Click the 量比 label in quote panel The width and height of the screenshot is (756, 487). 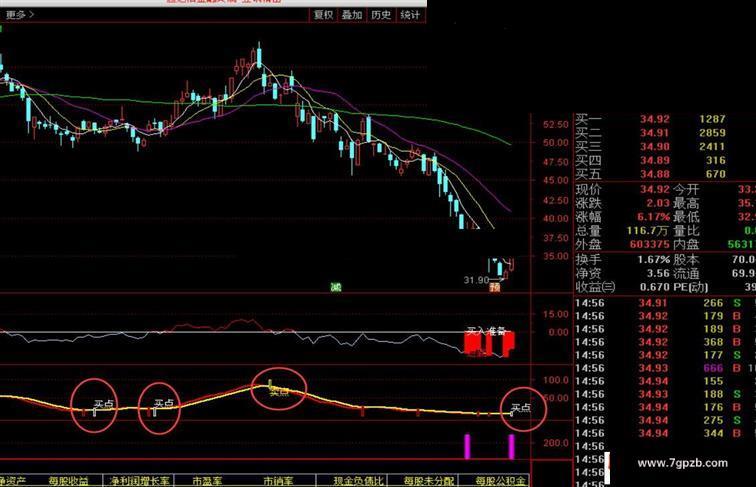point(686,231)
